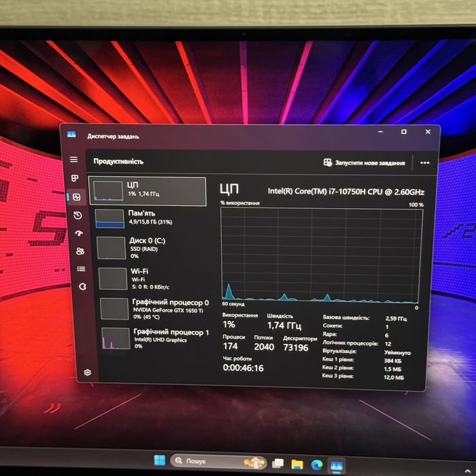Open the Users page icon
The width and height of the screenshot is (476, 476).
[x=80, y=251]
